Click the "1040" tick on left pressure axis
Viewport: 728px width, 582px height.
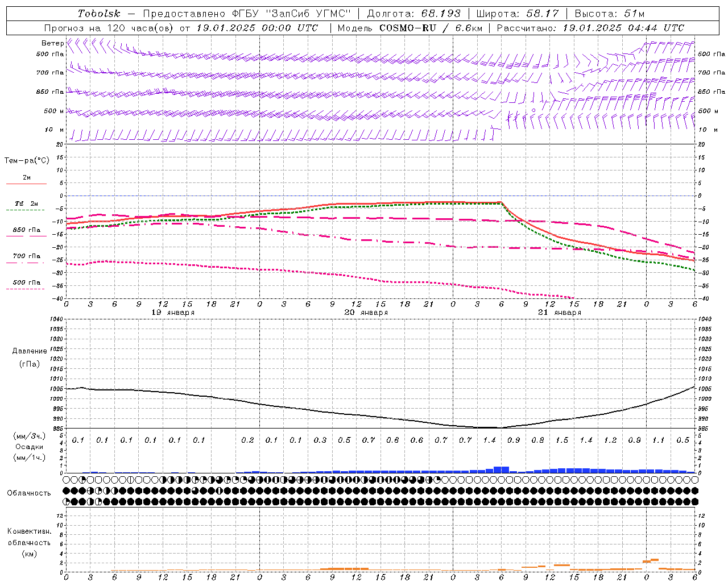57,319
